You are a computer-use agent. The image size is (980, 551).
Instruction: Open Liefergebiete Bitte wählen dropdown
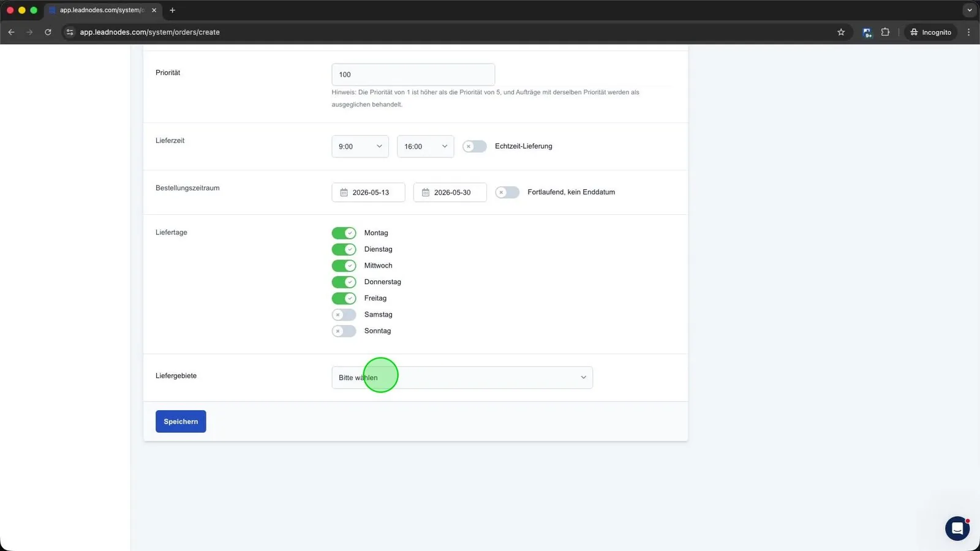[462, 377]
